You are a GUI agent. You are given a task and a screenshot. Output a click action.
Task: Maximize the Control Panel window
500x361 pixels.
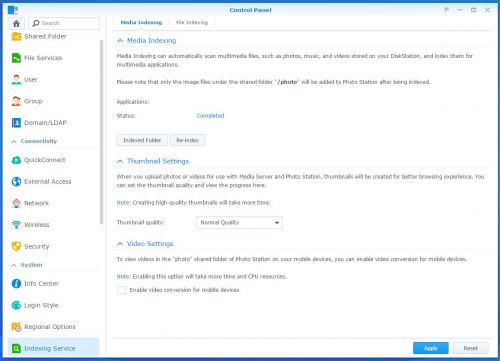473,10
